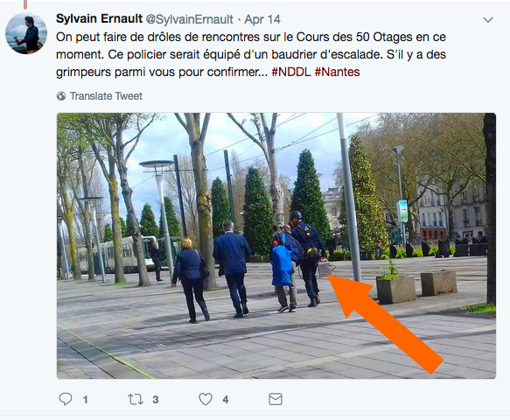Click the reply speech bubble icon

point(66,399)
